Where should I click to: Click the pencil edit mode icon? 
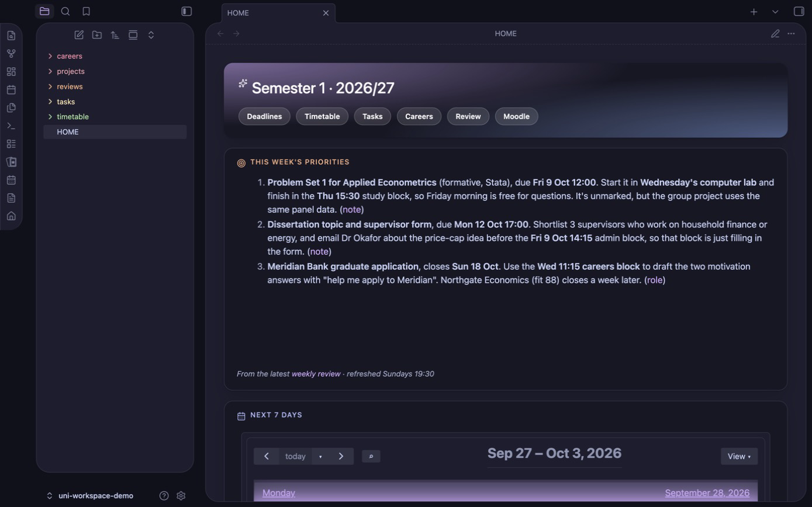[x=775, y=33]
